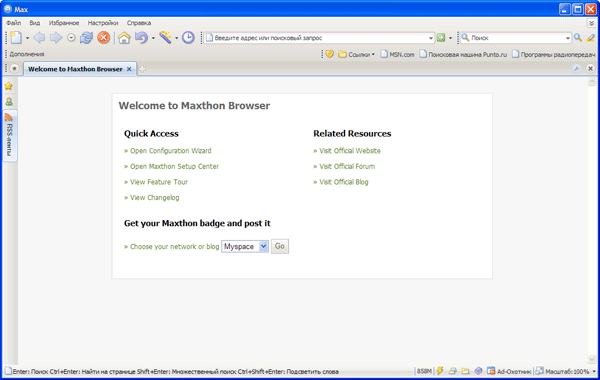Stop loading with the red X icon
Screen dimensions: 600x380
click(x=103, y=38)
